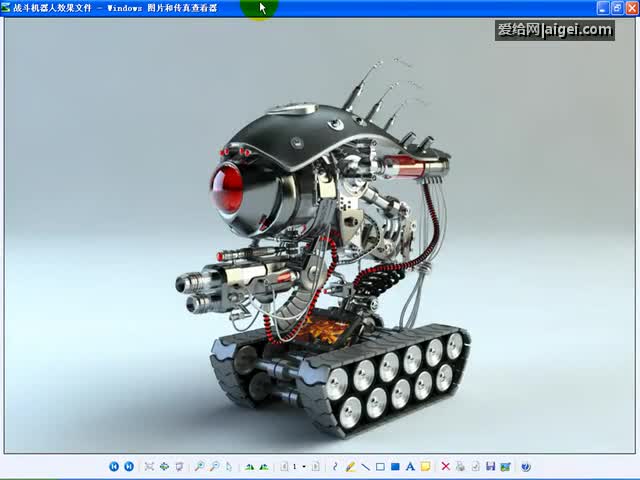Start the slide show
640x480 pixels.
[179, 467]
